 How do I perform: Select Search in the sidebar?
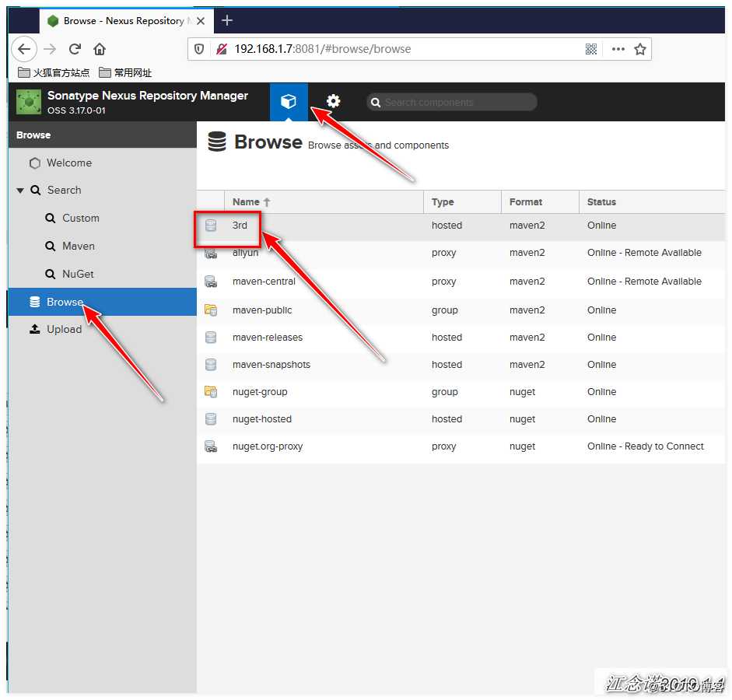tap(64, 190)
